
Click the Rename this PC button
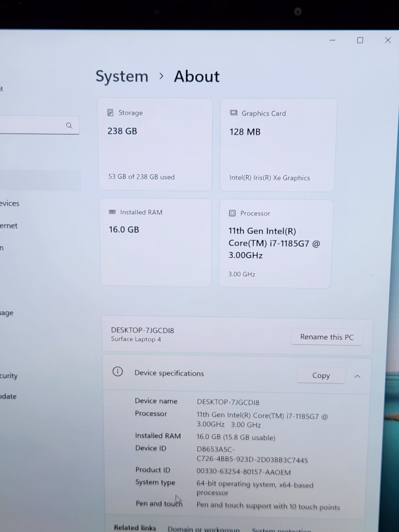(327, 337)
